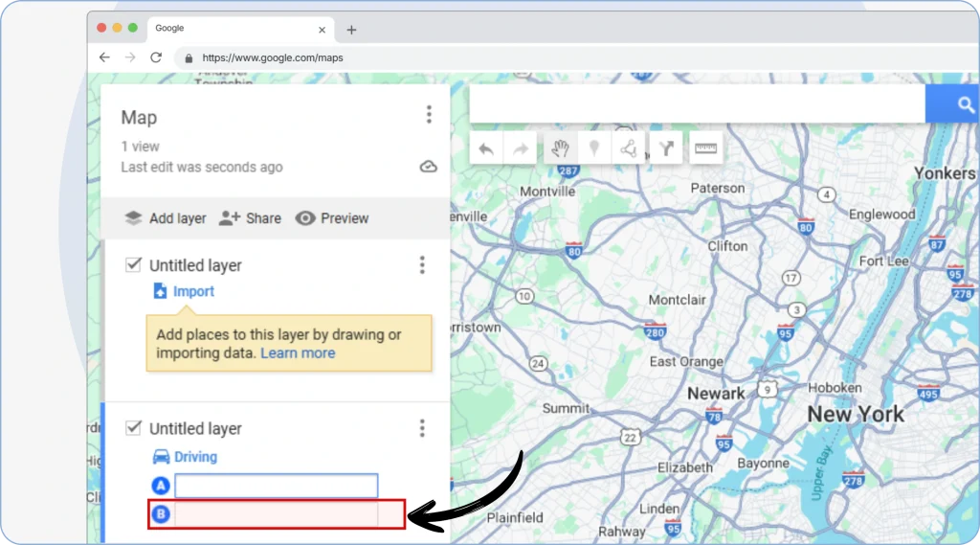Click the Bayonne label on map
The image size is (980, 545).
[x=763, y=463]
